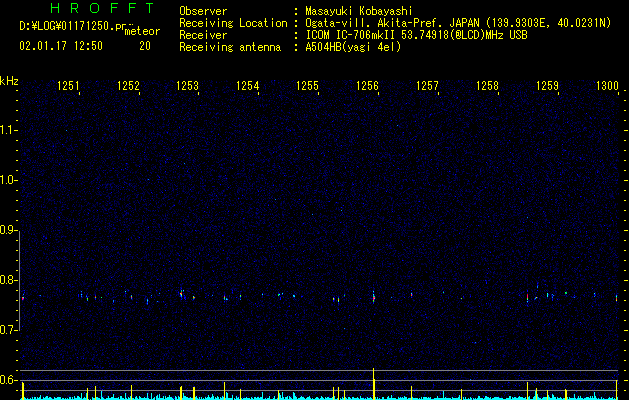Click the 1258 time axis mark
The image size is (629, 400).
tap(487, 86)
